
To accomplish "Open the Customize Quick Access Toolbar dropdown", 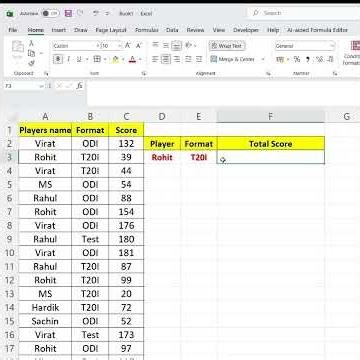I will click(107, 13).
